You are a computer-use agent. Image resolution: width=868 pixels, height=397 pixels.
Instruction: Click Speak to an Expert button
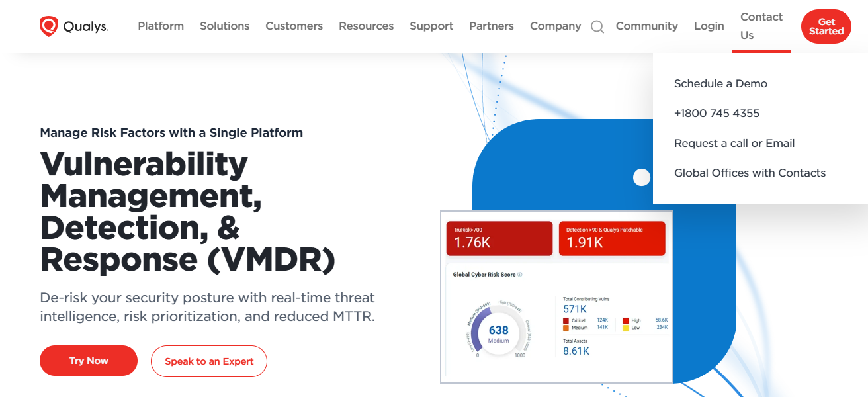[209, 361]
